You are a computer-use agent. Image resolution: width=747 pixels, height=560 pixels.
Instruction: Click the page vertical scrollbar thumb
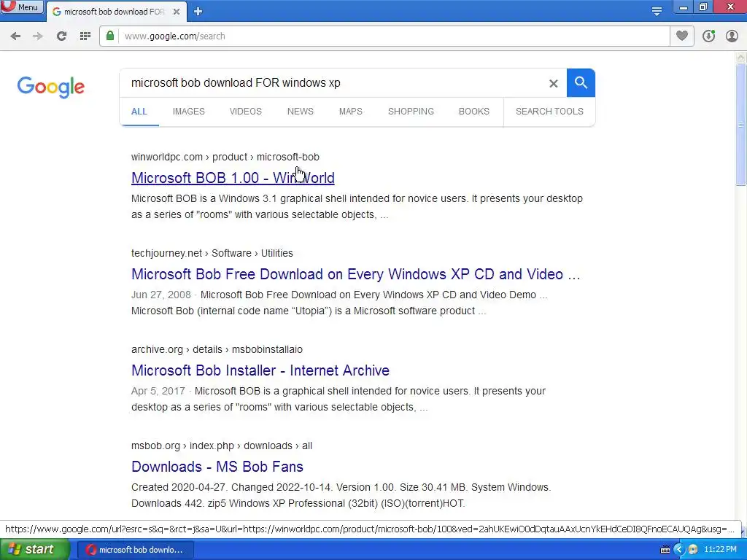tap(741, 125)
